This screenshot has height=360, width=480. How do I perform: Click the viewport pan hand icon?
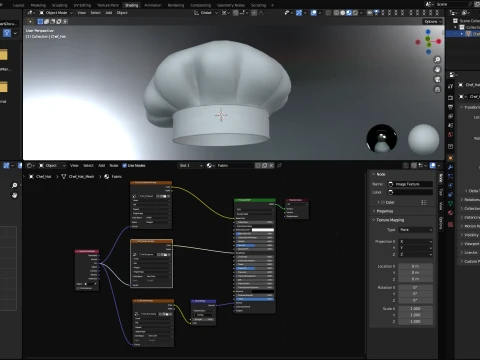[437, 70]
